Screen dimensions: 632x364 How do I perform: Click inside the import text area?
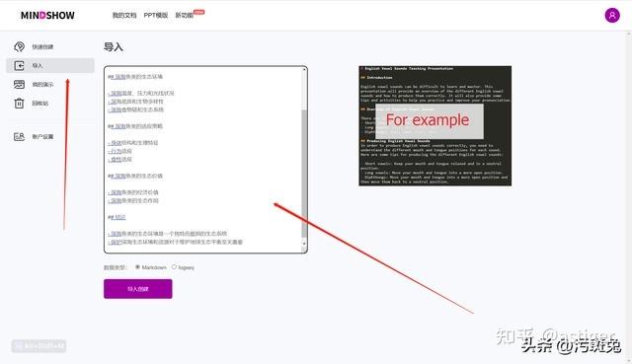[x=205, y=160]
